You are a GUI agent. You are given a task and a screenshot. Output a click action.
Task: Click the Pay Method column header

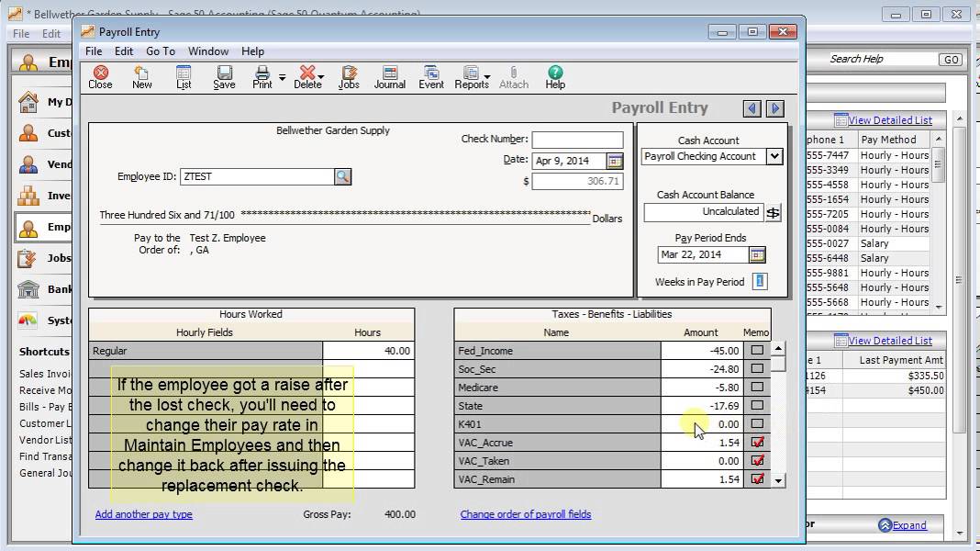pos(893,140)
